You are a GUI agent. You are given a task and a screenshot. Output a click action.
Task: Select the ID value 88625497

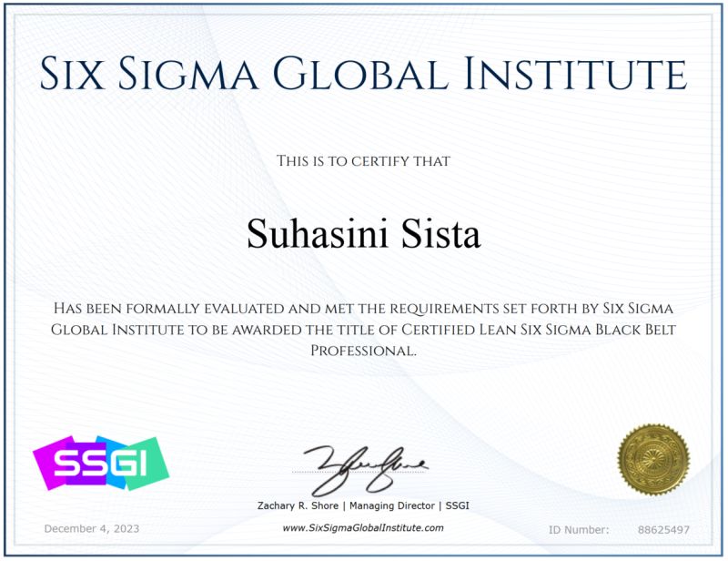point(663,530)
